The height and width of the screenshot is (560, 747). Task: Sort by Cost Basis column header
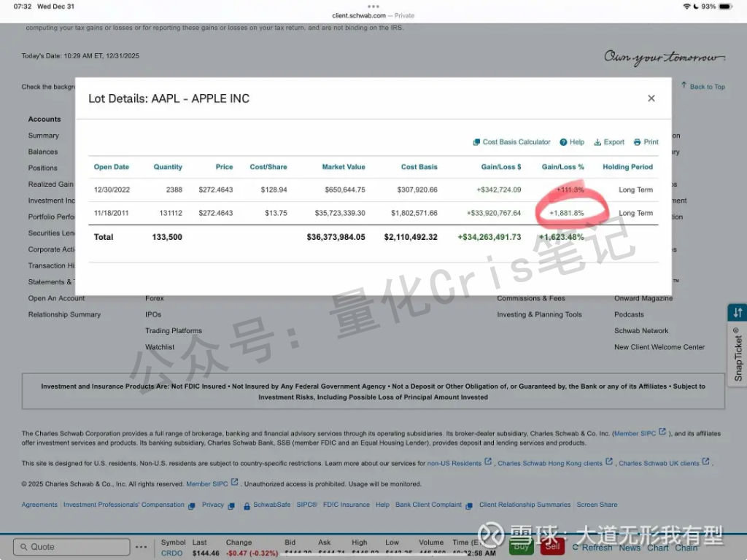[x=419, y=167]
